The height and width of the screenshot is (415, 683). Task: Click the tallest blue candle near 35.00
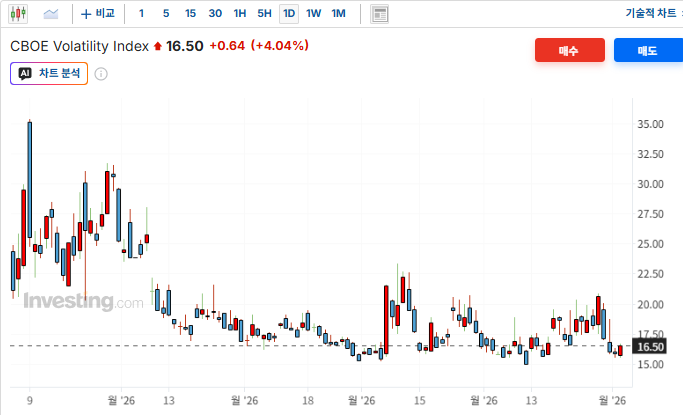(x=30, y=179)
